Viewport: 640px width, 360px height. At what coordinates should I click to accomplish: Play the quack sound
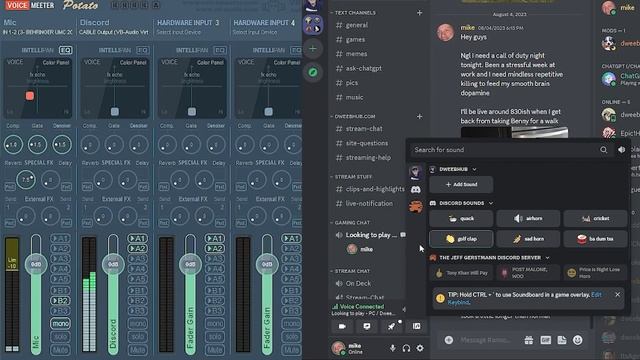[x=461, y=219]
